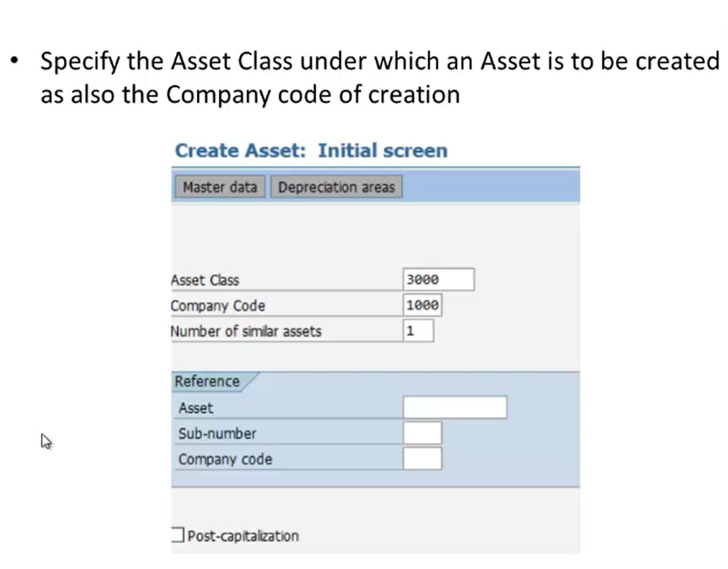728x569 pixels.
Task: Click the Reference section Asset label
Action: (x=196, y=407)
